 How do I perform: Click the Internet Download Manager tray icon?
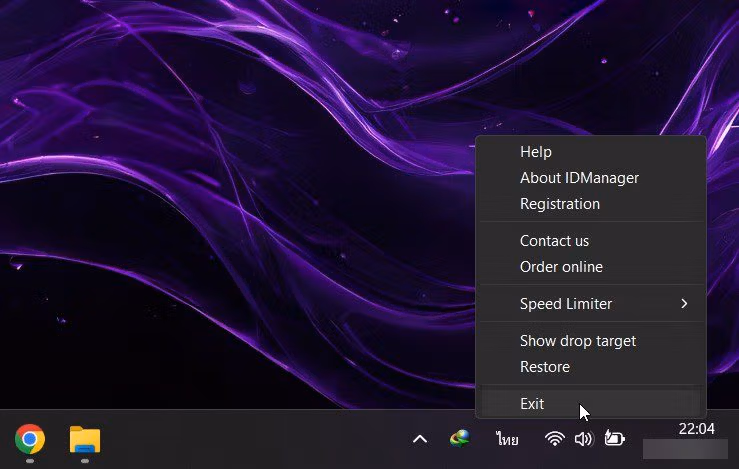point(460,439)
